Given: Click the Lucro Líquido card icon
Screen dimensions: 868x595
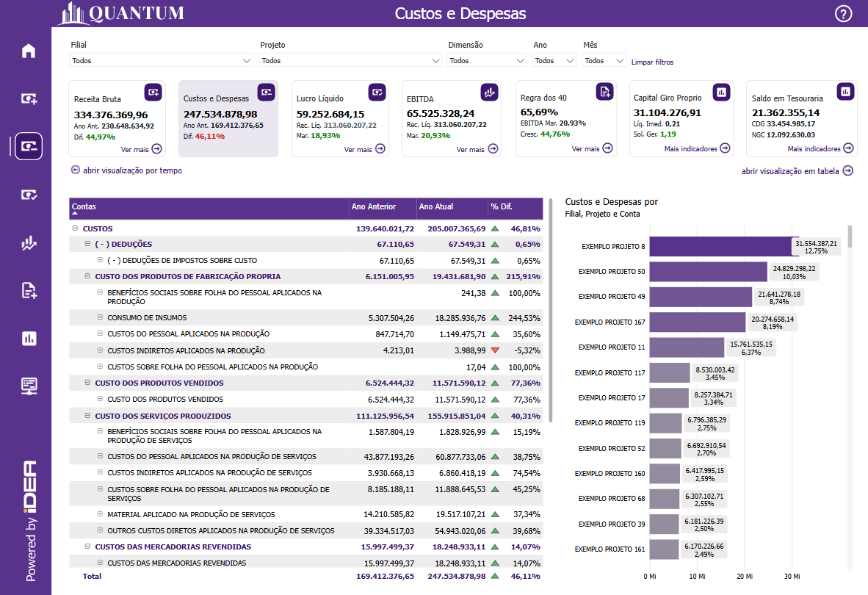Looking at the screenshot, I should pos(377,92).
